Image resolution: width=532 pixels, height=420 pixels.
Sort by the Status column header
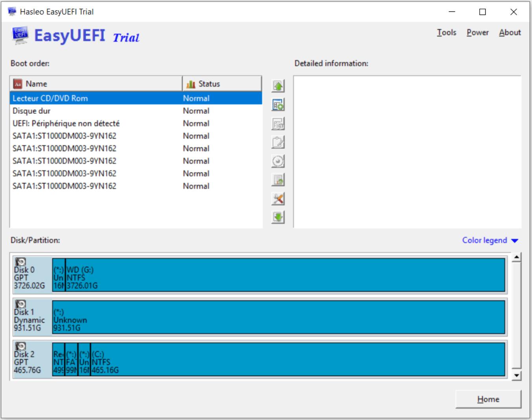[222, 84]
